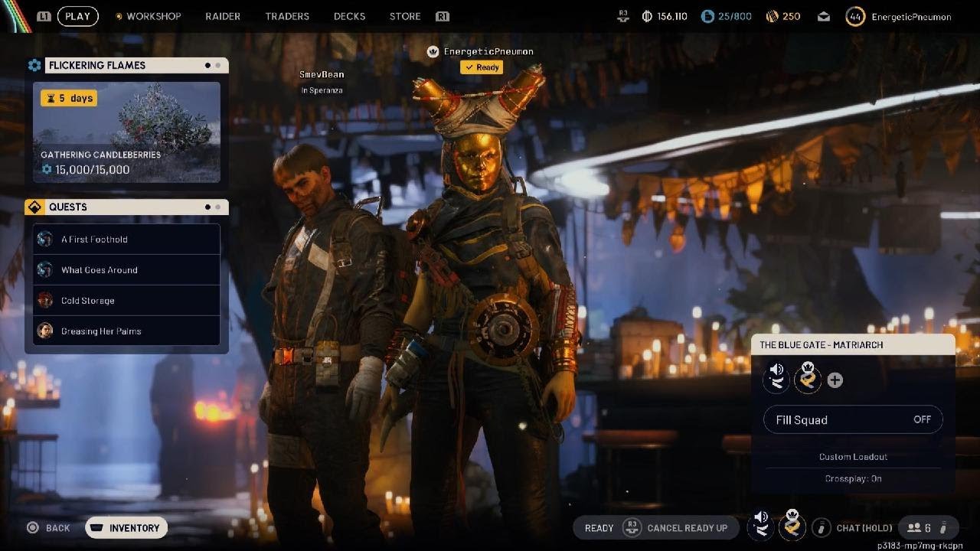Select the crowned leader avatar in Blue Gate panel

pos(808,379)
